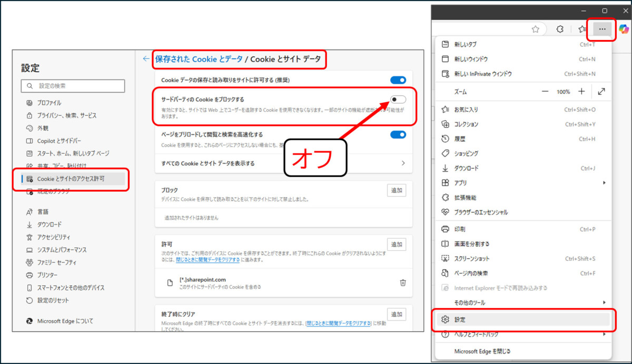Go back using the arrow beside 保存された Cookie とデータ

146,59
